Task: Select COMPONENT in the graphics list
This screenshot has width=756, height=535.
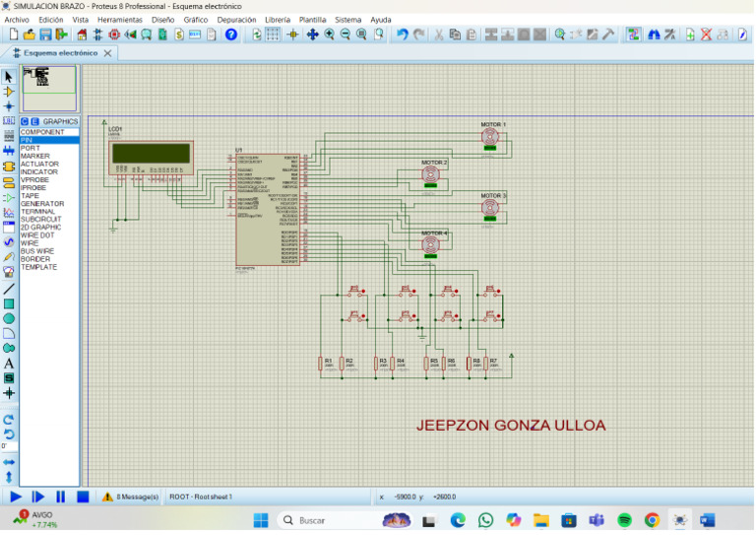Action: [49, 132]
